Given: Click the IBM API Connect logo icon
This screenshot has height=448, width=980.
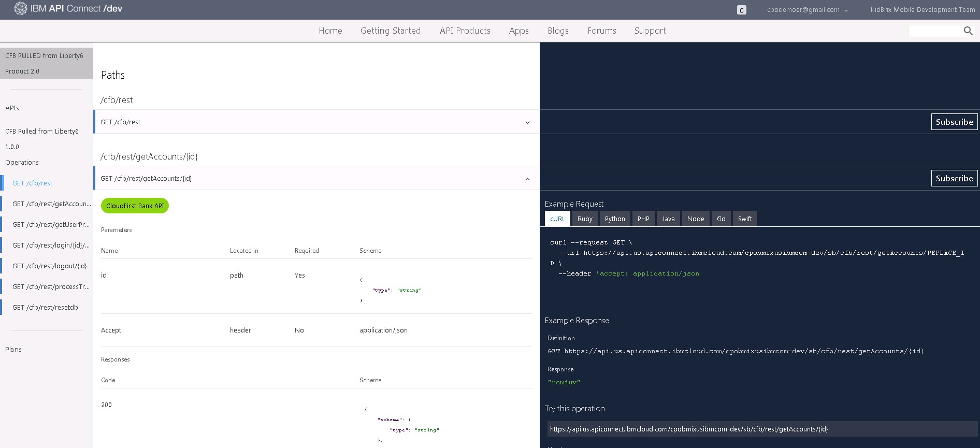Looking at the screenshot, I should tap(20, 8).
